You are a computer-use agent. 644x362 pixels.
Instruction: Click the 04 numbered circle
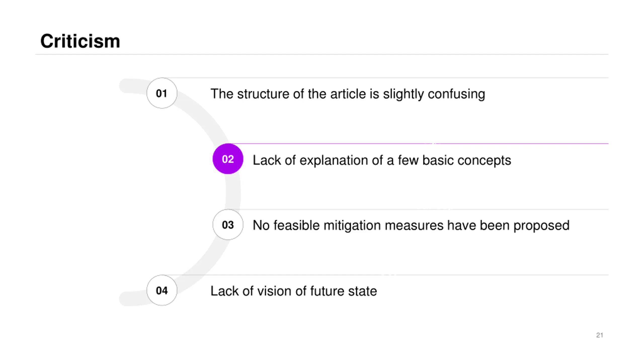162,290
